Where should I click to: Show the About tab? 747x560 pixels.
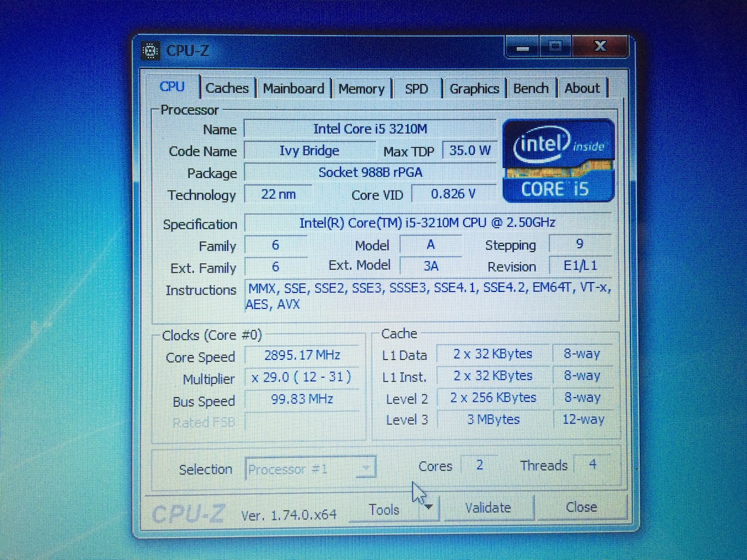[582, 89]
